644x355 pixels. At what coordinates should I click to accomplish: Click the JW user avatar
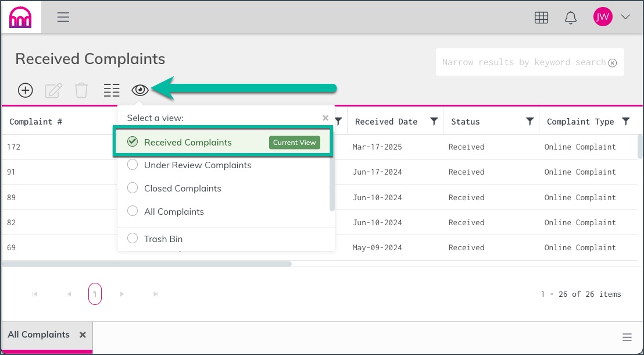pos(603,17)
